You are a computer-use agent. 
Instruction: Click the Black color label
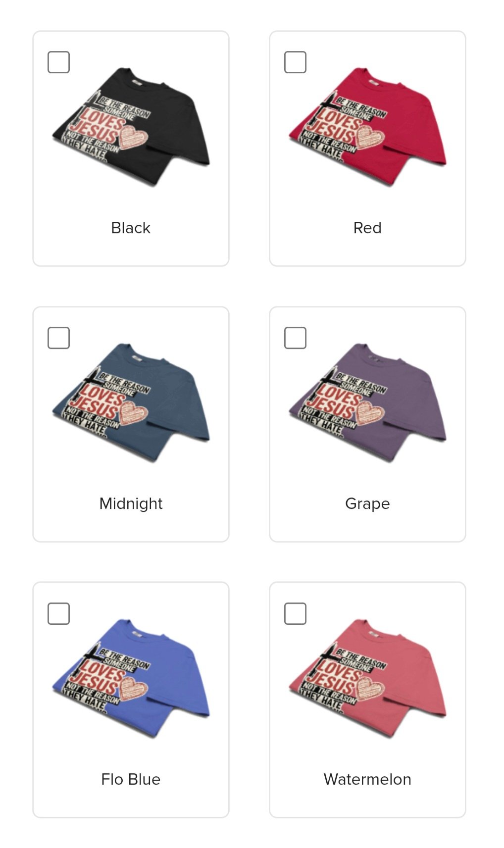coord(131,228)
